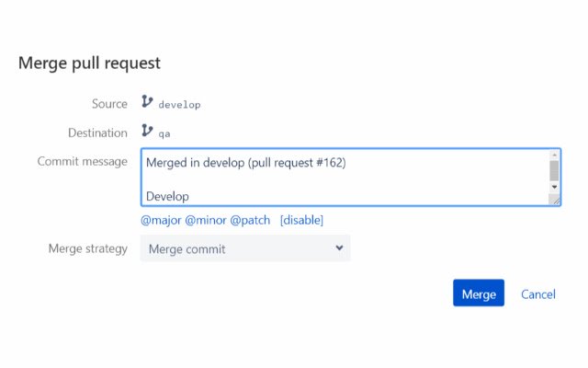Click the Merge pull request heading
This screenshot has height=368, width=588.
point(89,63)
